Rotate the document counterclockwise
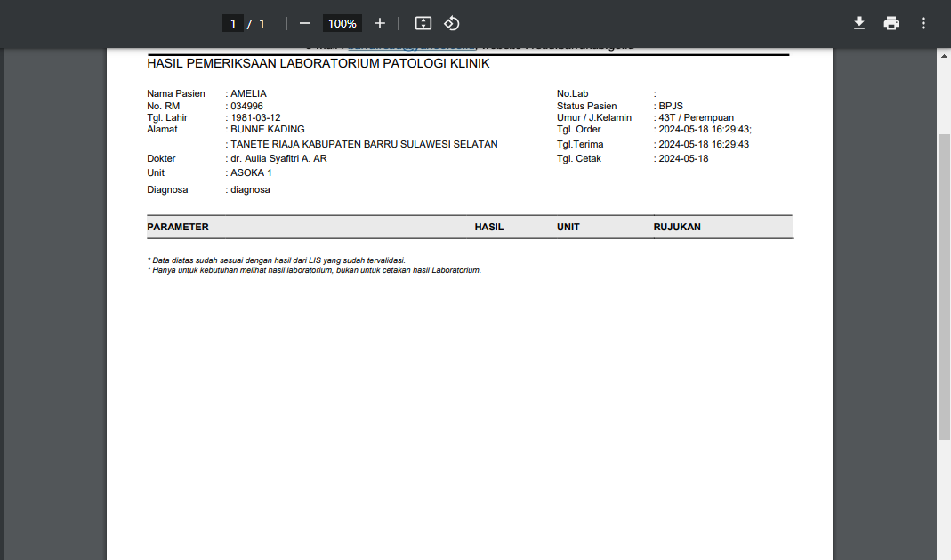The width and height of the screenshot is (951, 560). tap(452, 23)
